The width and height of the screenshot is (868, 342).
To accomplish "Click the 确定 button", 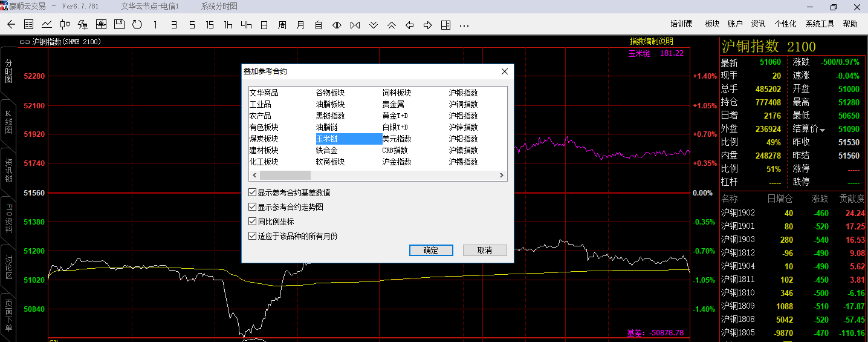I will 431,250.
